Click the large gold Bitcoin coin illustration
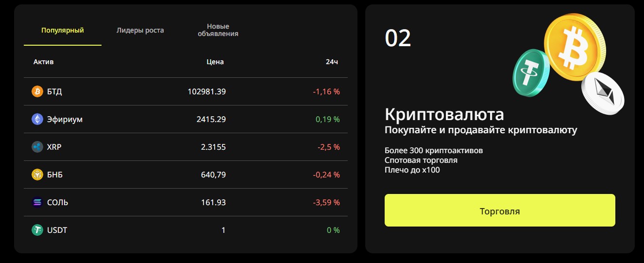Screen dimensions: 644x263 tap(575, 43)
